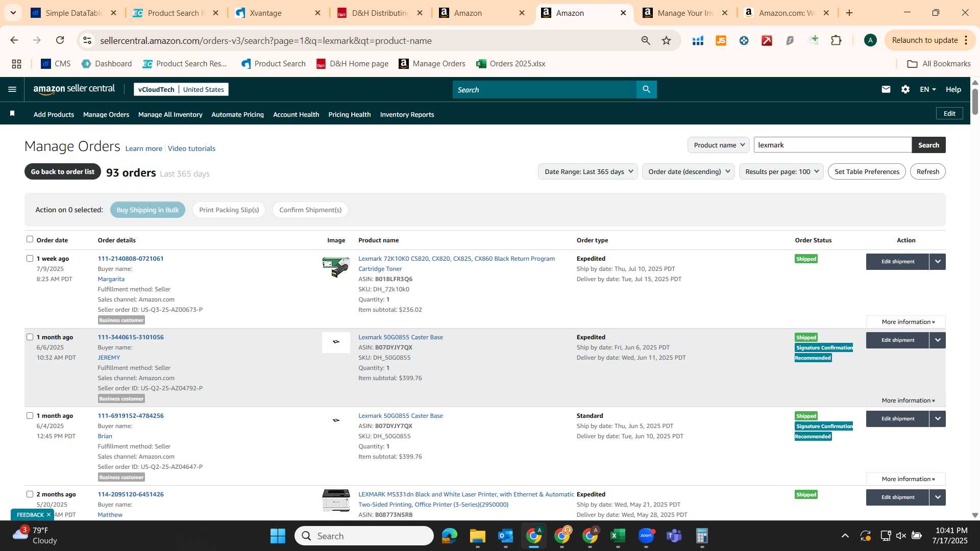Close the FEEDBACK widget with X

(48, 515)
